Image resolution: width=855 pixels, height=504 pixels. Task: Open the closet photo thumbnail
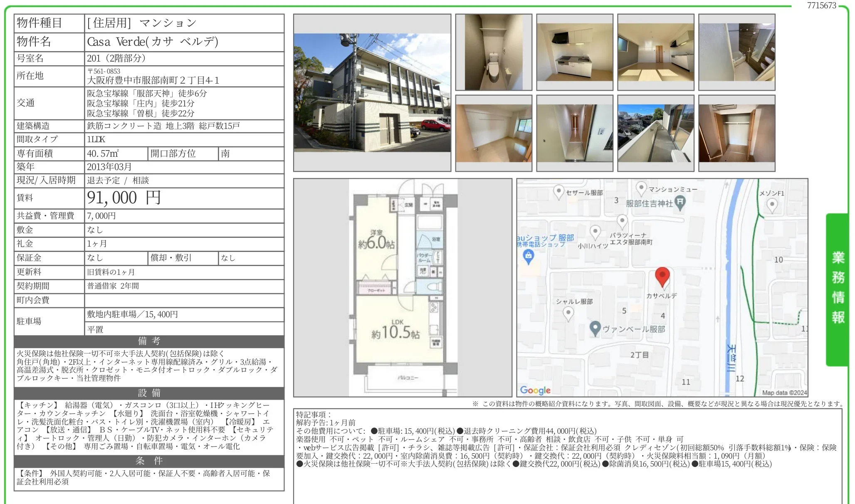[737, 133]
